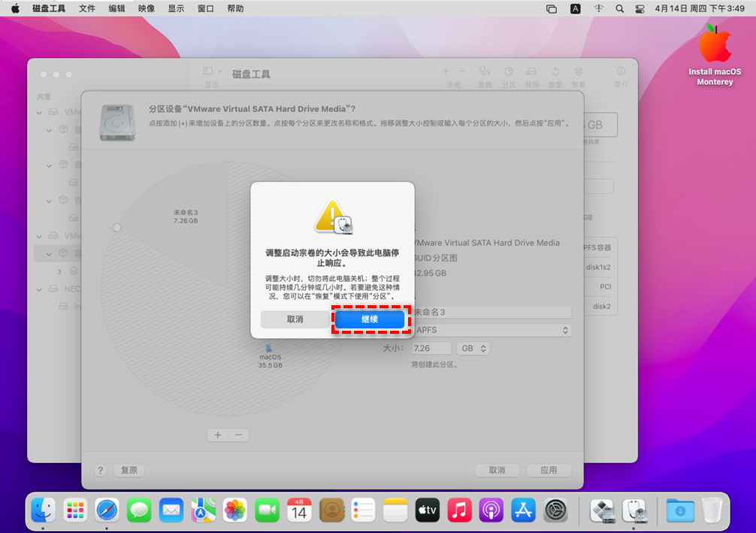The width and height of the screenshot is (756, 533).
Task: Remove partition with the minus button
Action: [239, 435]
